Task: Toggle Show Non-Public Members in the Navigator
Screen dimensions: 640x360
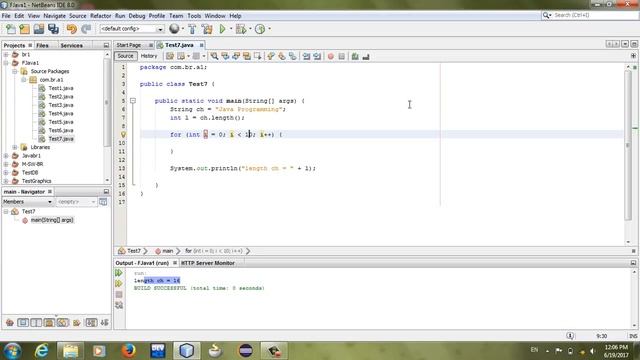Action: (49, 323)
